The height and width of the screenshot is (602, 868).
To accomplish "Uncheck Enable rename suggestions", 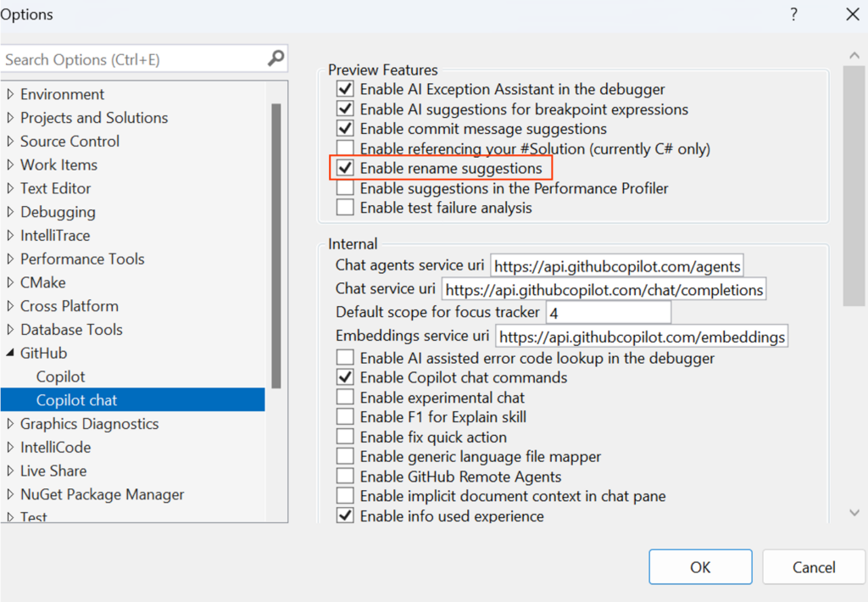I will [x=345, y=168].
